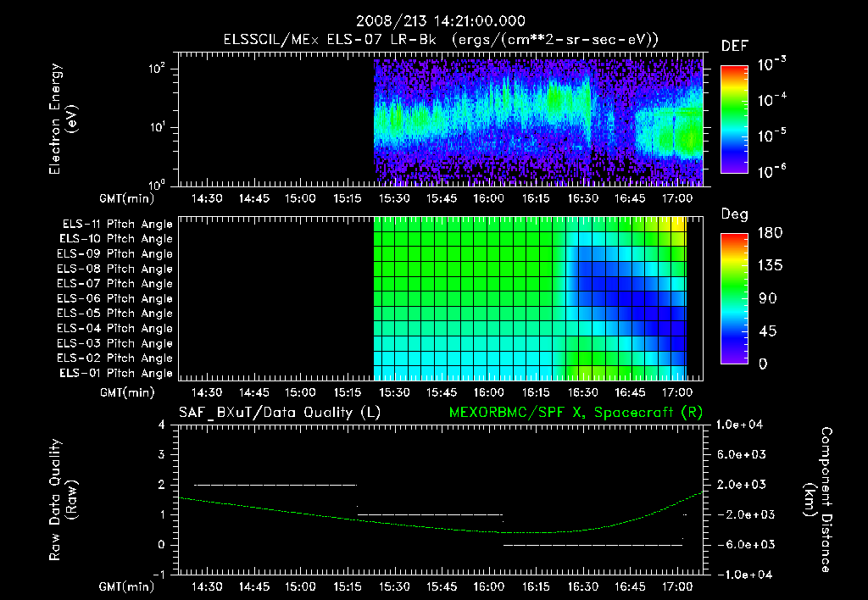Click the plot title timestamp 2008/213 14:21:00.000
The width and height of the screenshot is (868, 600).
(x=441, y=21)
